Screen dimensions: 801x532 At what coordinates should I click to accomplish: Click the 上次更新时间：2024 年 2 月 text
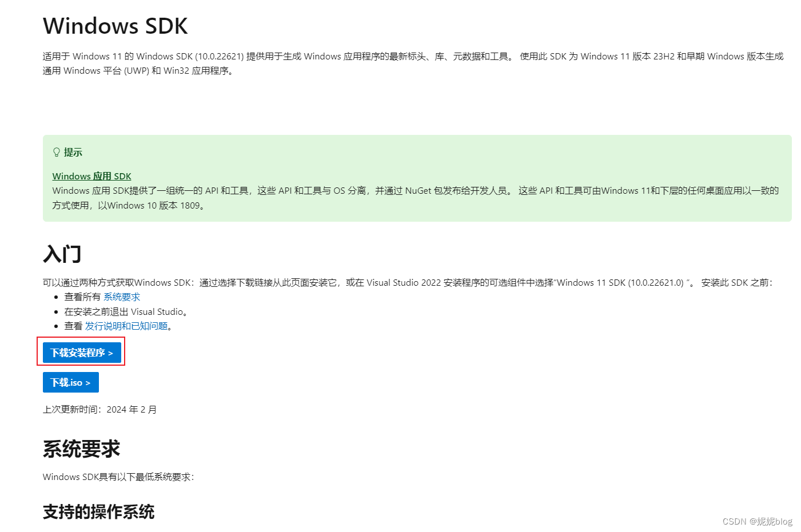tap(100, 409)
